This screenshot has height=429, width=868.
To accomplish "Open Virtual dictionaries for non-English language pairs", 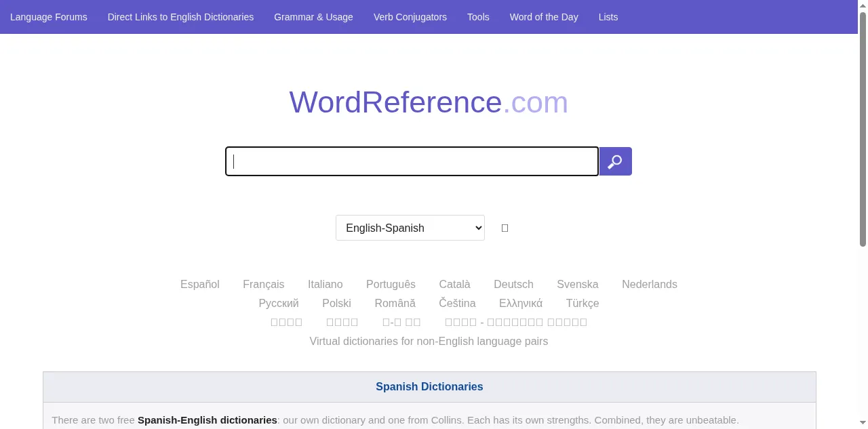I will [429, 341].
